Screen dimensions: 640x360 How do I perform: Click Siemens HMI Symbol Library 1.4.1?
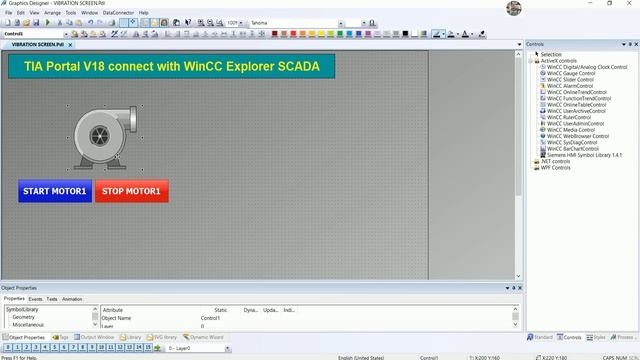[x=584, y=155]
